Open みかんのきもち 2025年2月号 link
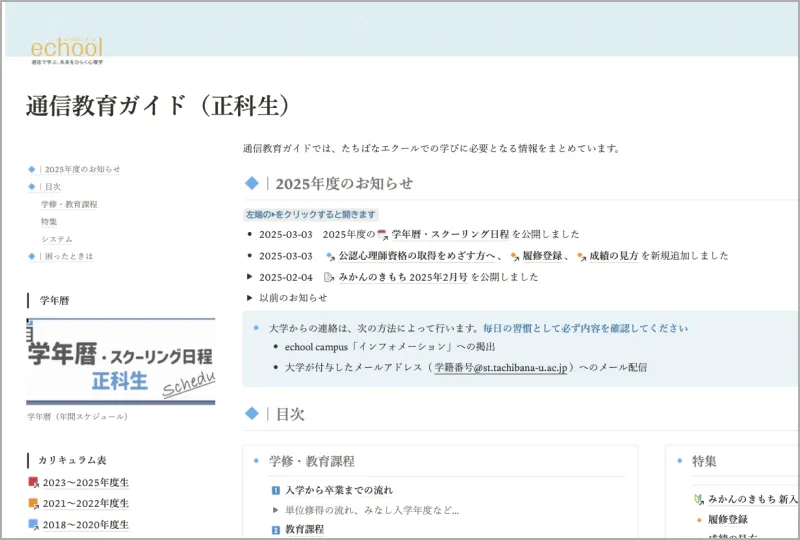This screenshot has height=540, width=800. pos(403,277)
